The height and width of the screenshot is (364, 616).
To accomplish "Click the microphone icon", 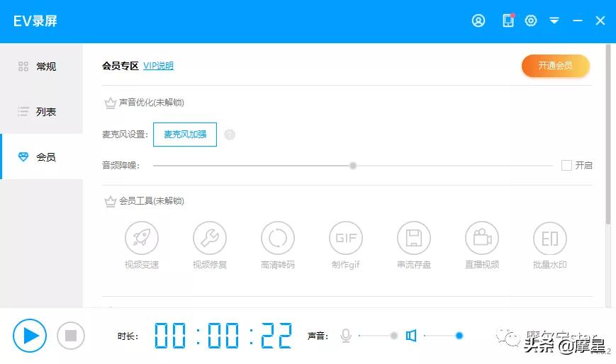I will (346, 336).
